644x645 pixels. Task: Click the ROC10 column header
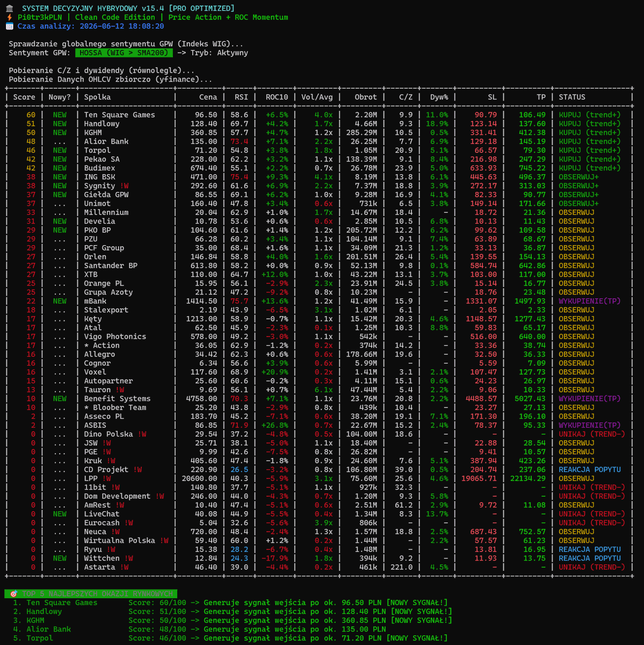point(277,97)
